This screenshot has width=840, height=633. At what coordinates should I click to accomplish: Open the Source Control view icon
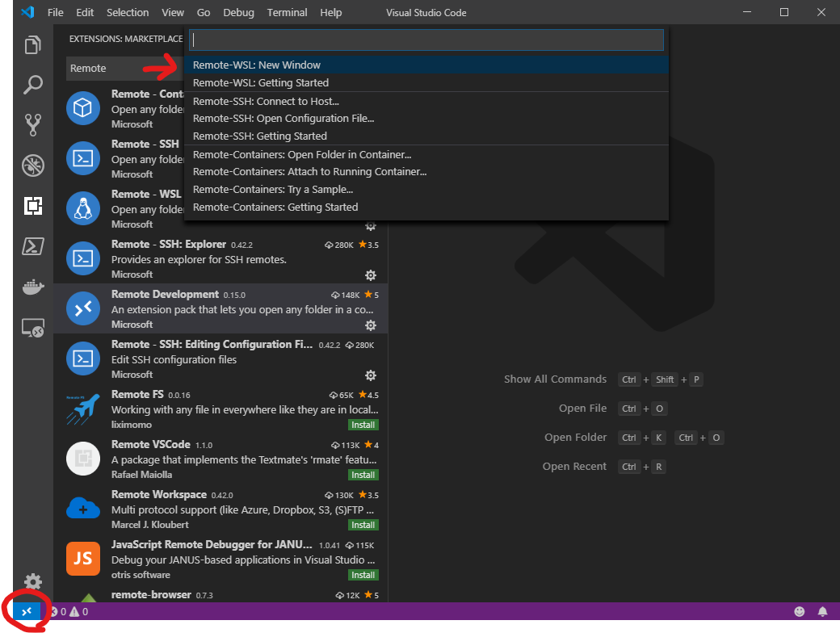(32, 125)
